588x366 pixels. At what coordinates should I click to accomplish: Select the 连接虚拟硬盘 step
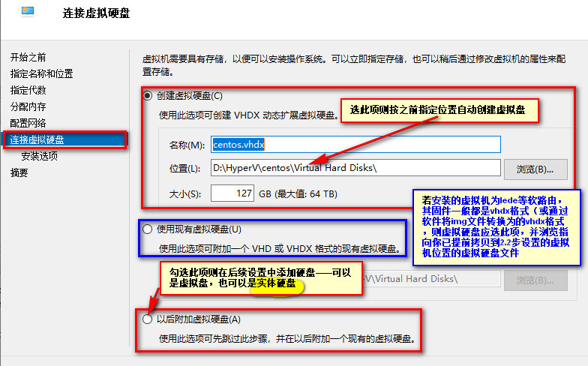click(x=65, y=139)
